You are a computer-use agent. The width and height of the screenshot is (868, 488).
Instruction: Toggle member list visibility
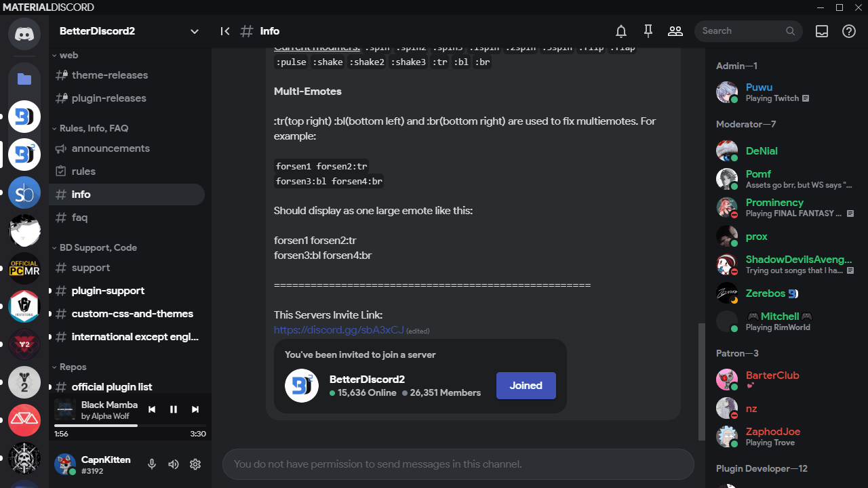675,31
